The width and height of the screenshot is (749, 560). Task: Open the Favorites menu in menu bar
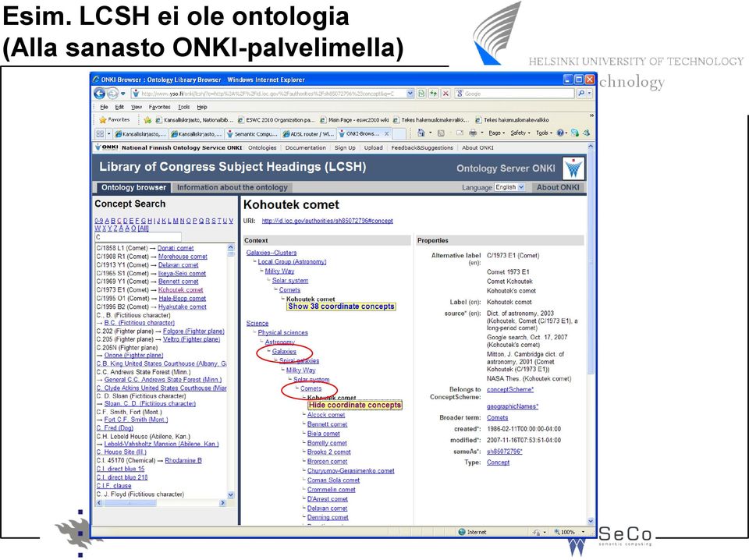(x=159, y=107)
